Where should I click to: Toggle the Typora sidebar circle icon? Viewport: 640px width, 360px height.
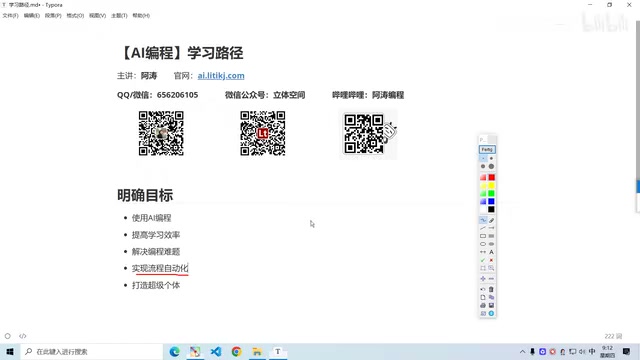(x=8, y=336)
